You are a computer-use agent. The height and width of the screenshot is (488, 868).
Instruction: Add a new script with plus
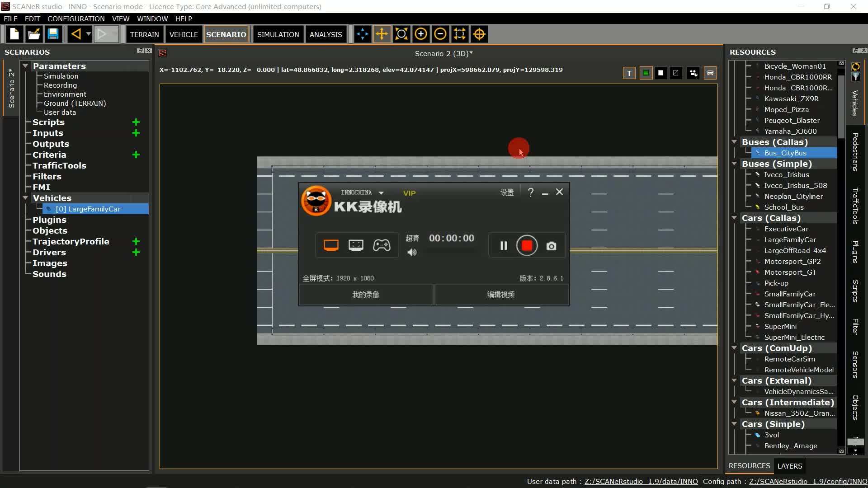(x=136, y=122)
